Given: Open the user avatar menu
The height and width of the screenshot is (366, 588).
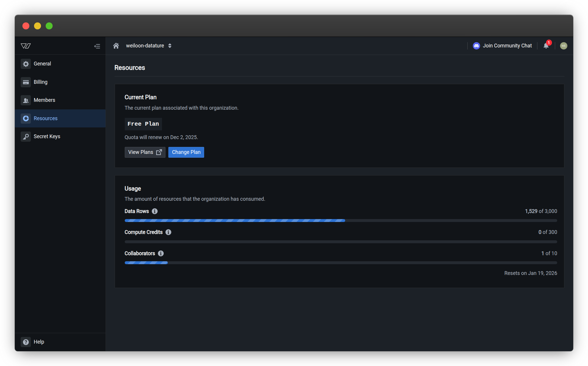Looking at the screenshot, I should pos(563,46).
